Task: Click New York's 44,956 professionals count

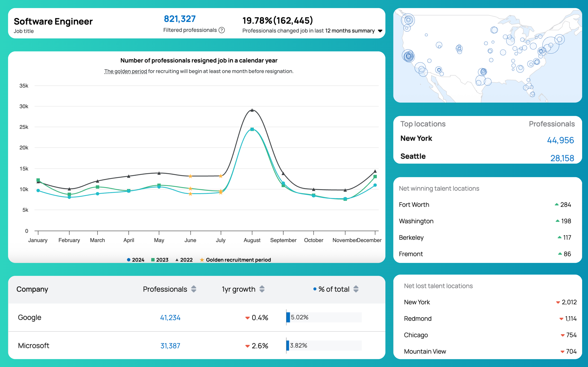Action: point(560,140)
